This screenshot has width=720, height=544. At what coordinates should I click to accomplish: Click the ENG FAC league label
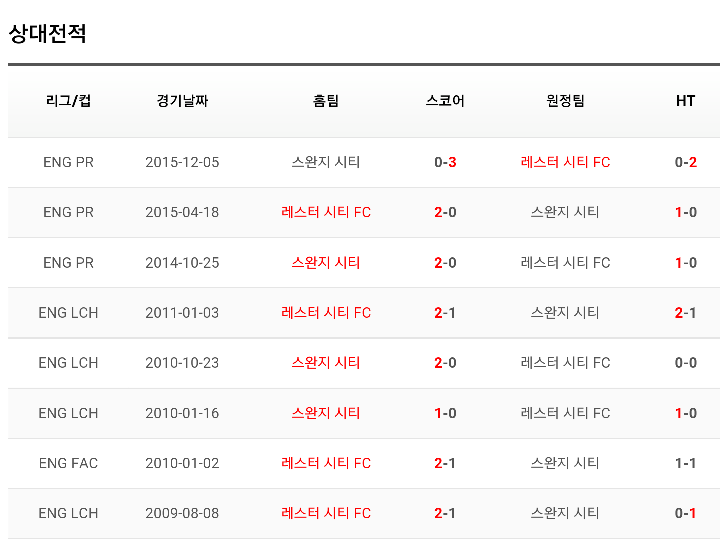68,463
